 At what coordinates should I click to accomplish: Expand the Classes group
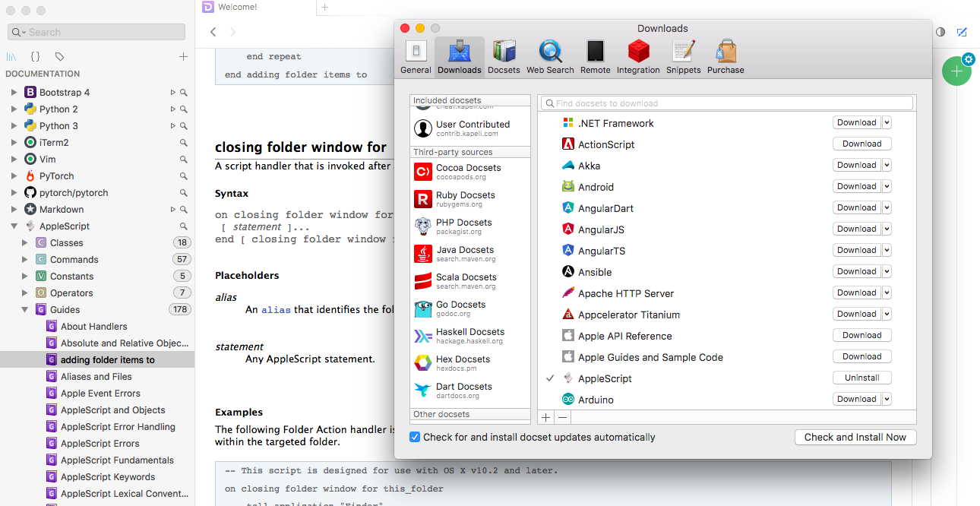pos(25,242)
